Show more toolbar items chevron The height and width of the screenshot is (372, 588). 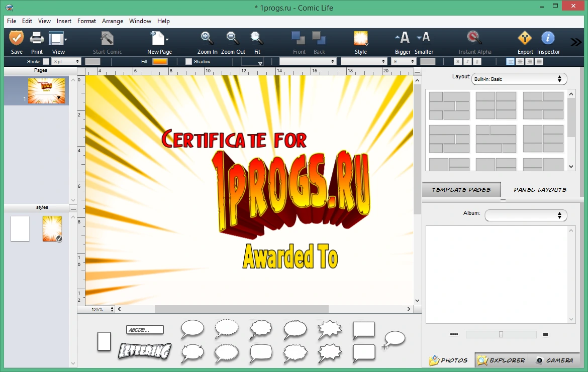point(575,42)
